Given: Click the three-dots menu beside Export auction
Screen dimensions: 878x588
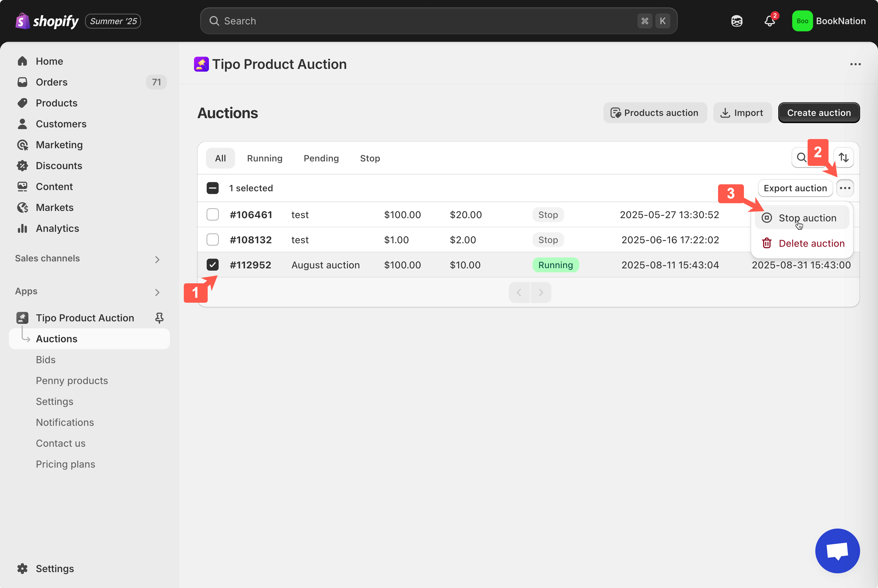Looking at the screenshot, I should point(845,188).
